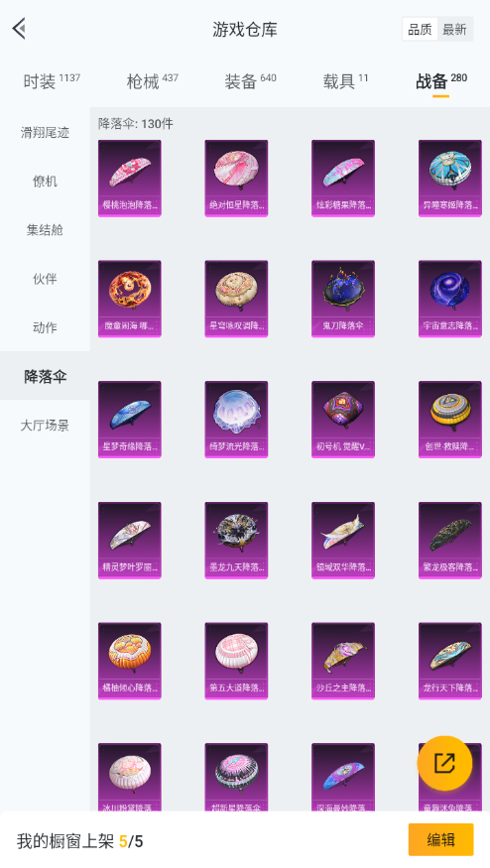The height and width of the screenshot is (868, 490).
Task: Open the 樱桃泡泡 parachute item
Action: point(130,179)
